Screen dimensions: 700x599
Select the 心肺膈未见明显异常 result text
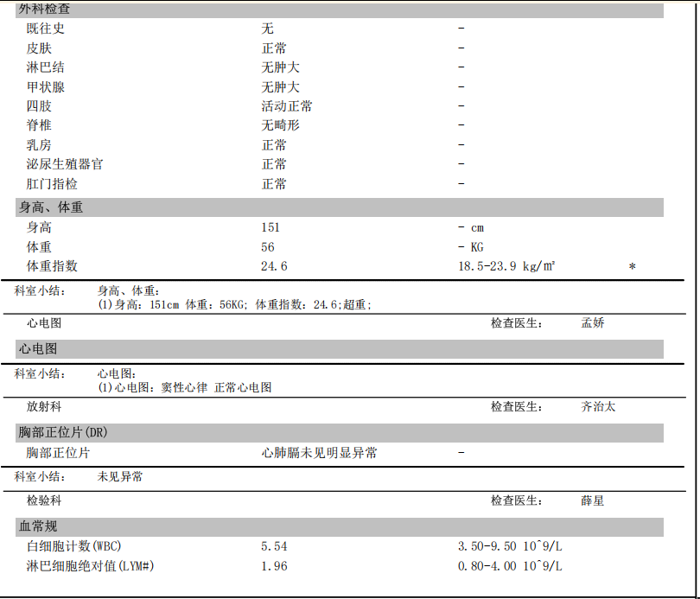pyautogui.click(x=319, y=453)
